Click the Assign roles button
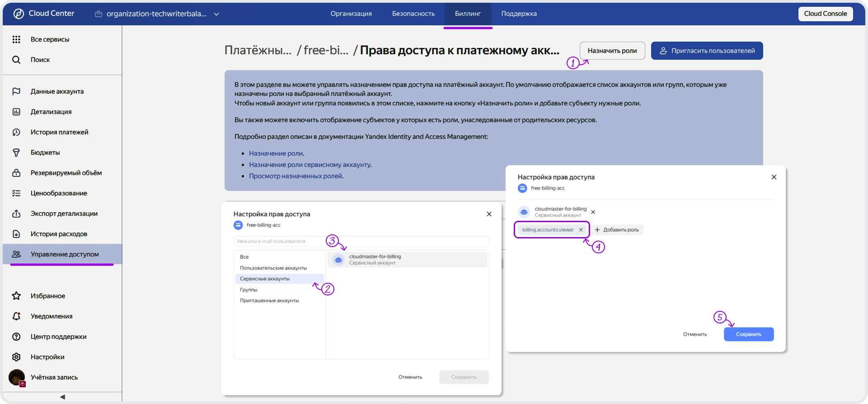The width and height of the screenshot is (868, 404). click(612, 51)
